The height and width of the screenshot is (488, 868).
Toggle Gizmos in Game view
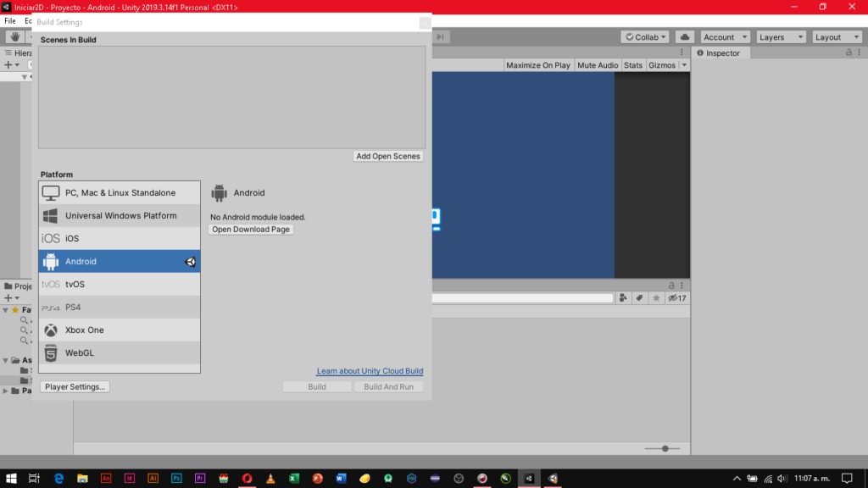pos(662,65)
